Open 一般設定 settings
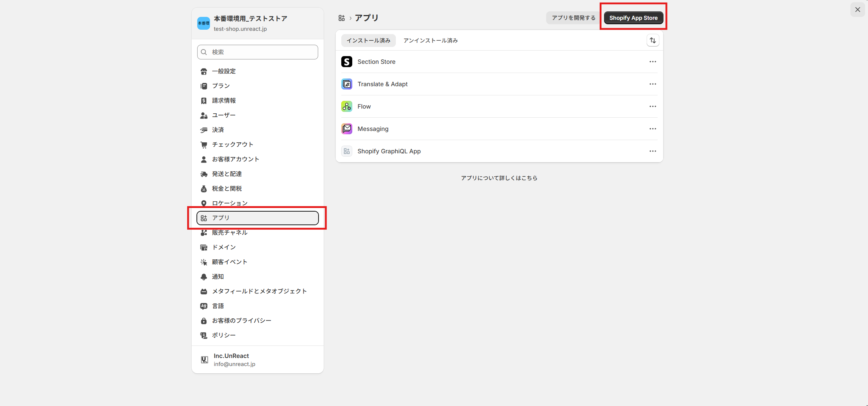The height and width of the screenshot is (406, 868). point(258,71)
